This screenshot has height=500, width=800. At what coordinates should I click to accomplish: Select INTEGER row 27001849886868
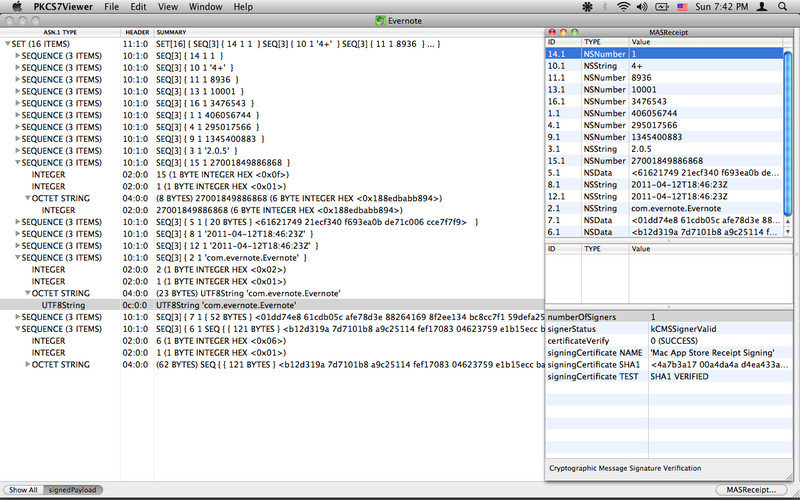272,210
